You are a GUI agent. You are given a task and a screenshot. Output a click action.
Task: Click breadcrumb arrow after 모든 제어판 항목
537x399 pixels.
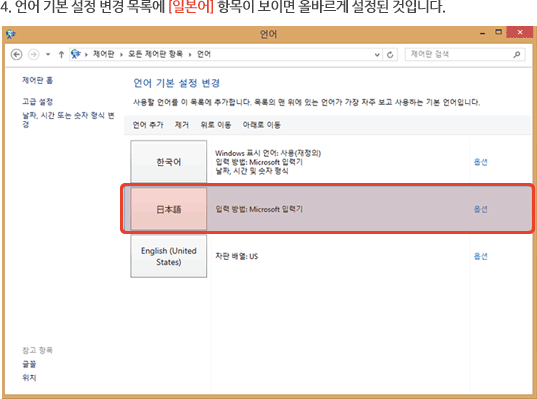click(190, 54)
